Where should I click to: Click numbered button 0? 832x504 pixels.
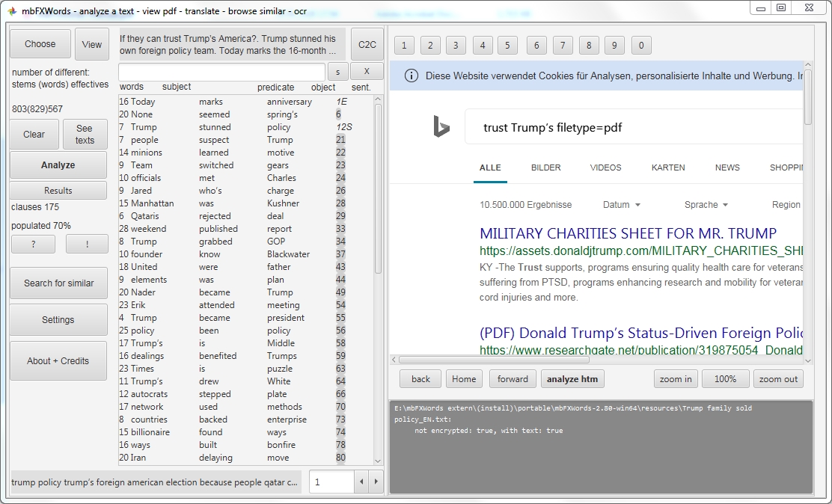tap(641, 46)
